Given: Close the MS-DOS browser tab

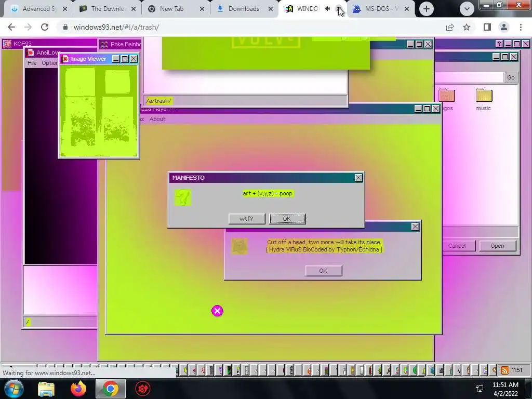Looking at the screenshot, I should click(407, 9).
